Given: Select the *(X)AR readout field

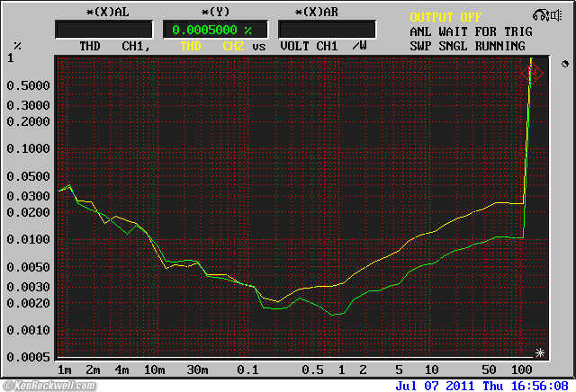Looking at the screenshot, I should coord(327,30).
